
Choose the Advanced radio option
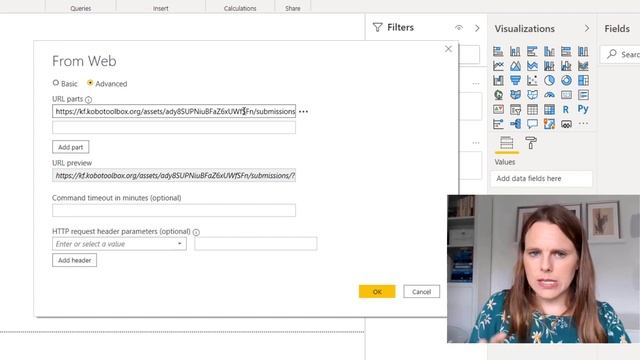90,83
